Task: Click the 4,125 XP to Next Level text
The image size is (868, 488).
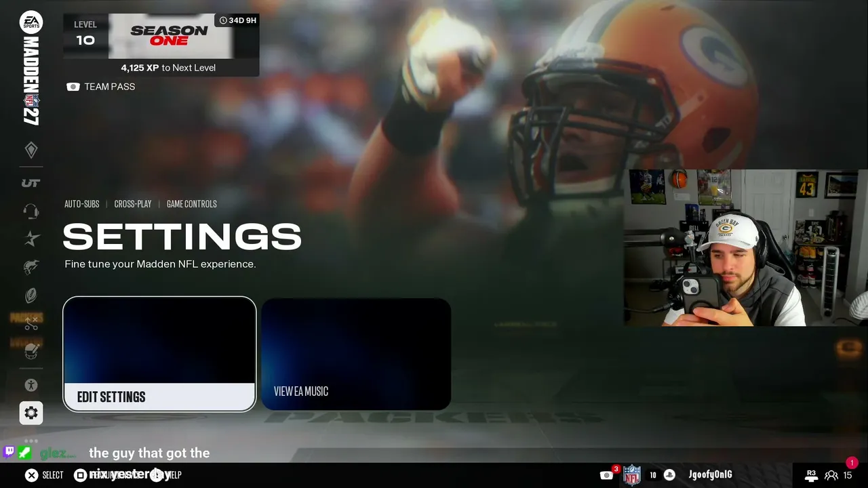Action: point(168,68)
